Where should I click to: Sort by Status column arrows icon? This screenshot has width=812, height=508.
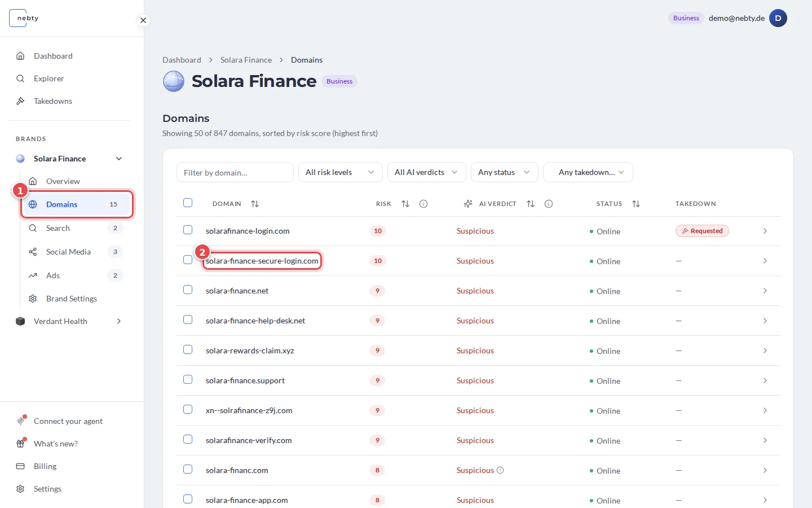pyautogui.click(x=636, y=204)
